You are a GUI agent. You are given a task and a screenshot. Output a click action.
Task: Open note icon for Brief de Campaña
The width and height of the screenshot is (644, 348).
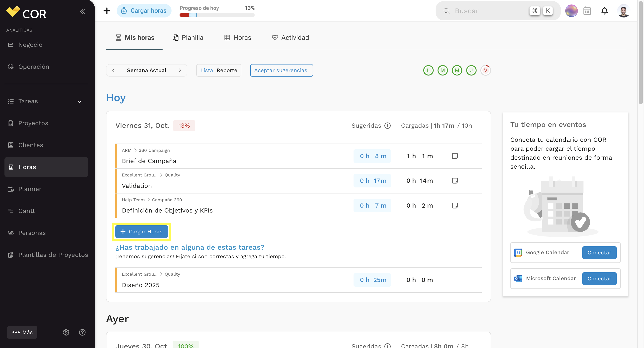point(455,156)
